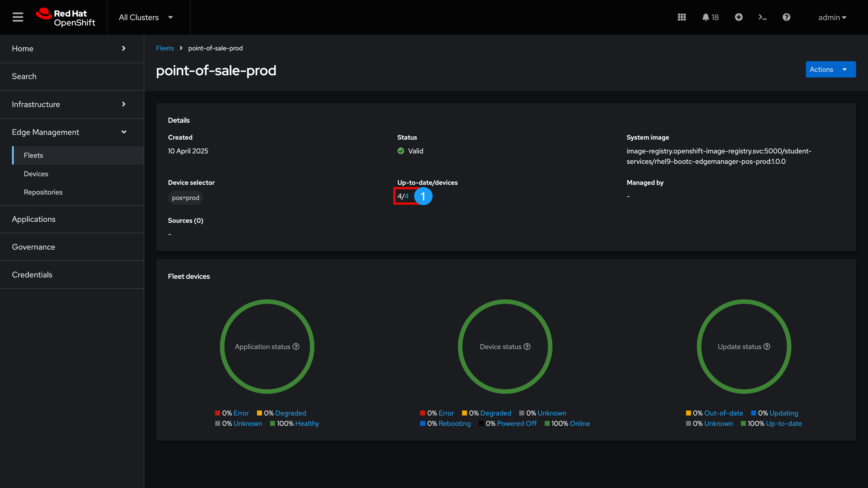Click Device status help icon
This screenshot has width=868, height=488.
coord(527,347)
